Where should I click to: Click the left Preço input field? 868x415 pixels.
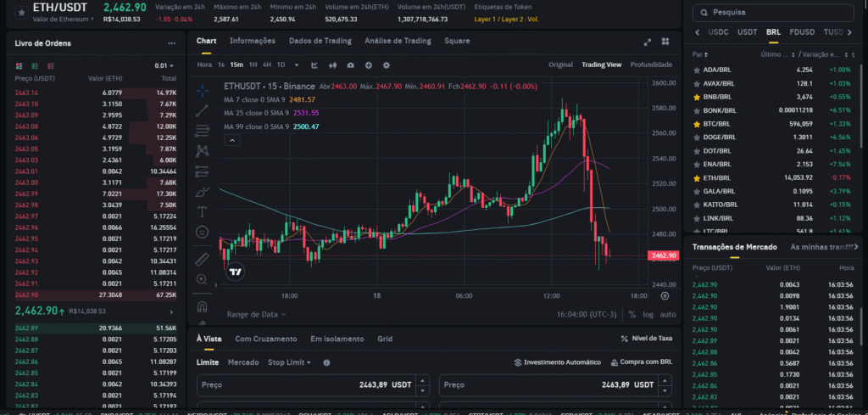point(313,385)
